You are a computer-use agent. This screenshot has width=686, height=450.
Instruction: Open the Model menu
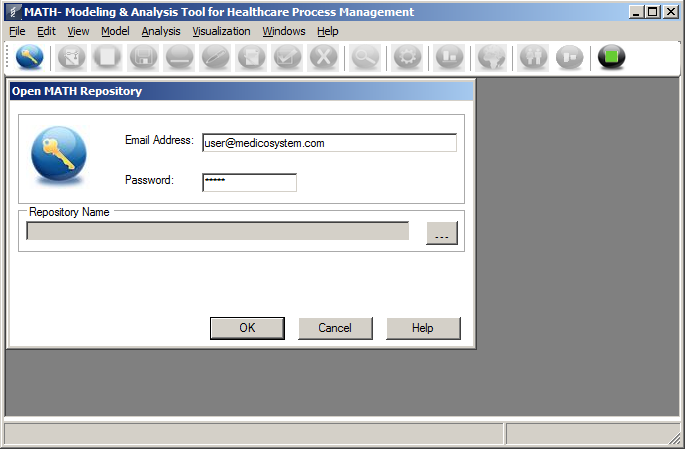(115, 31)
